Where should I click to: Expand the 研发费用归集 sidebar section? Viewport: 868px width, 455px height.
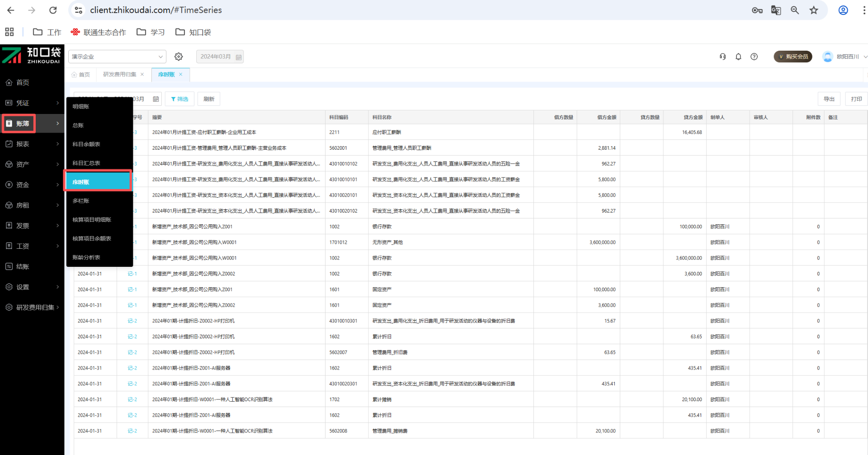(32, 307)
